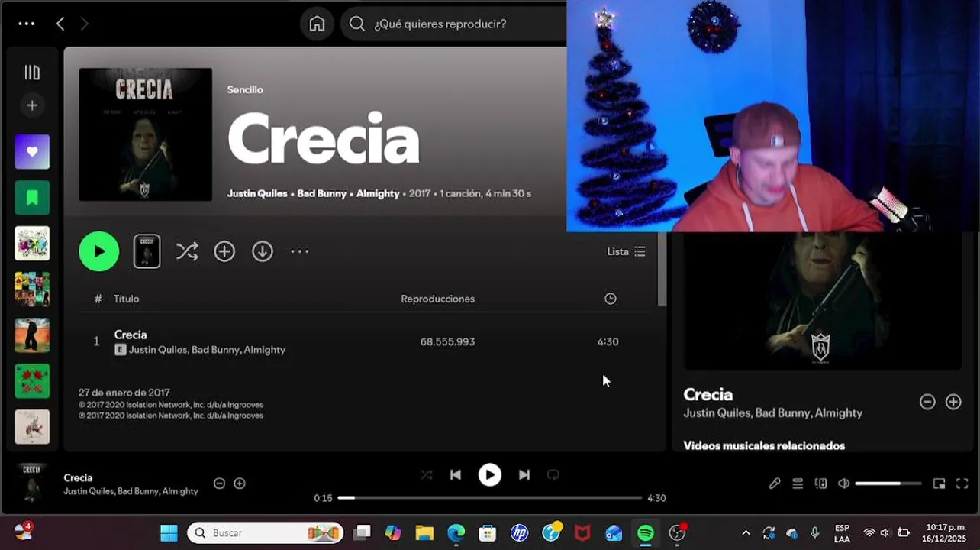Click the main list vertical scrollbar
Screen dimensions: 980x550
662,269
